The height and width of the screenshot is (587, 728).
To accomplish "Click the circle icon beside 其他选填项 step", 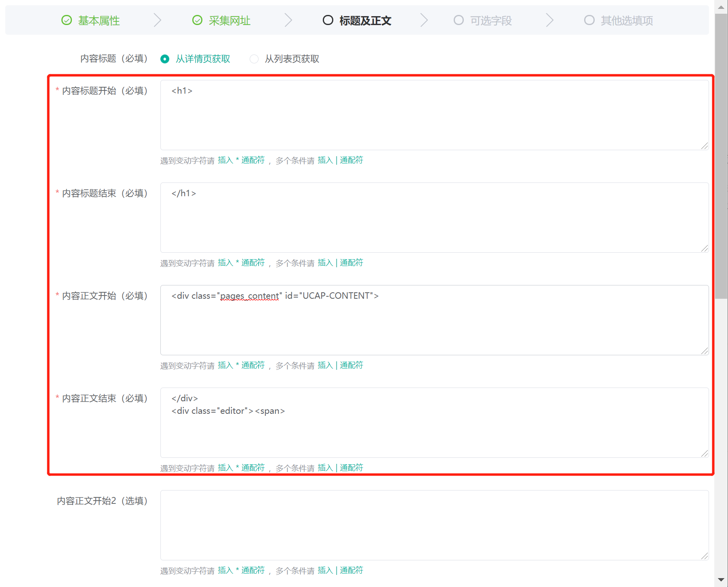I will point(589,20).
